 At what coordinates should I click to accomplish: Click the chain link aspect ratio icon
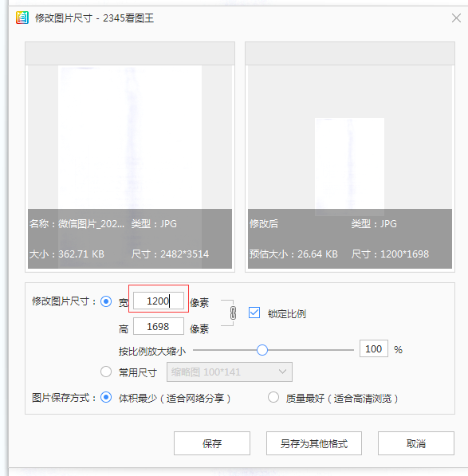233,313
